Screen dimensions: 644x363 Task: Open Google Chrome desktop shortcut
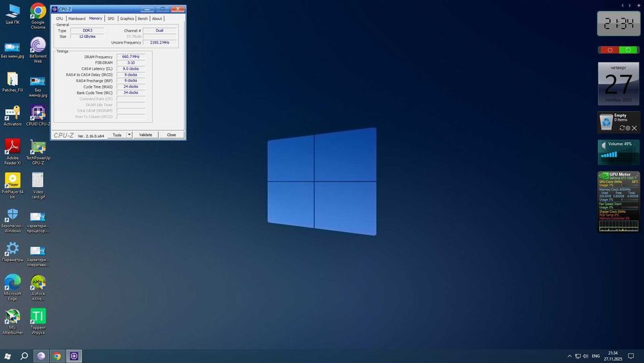(38, 17)
